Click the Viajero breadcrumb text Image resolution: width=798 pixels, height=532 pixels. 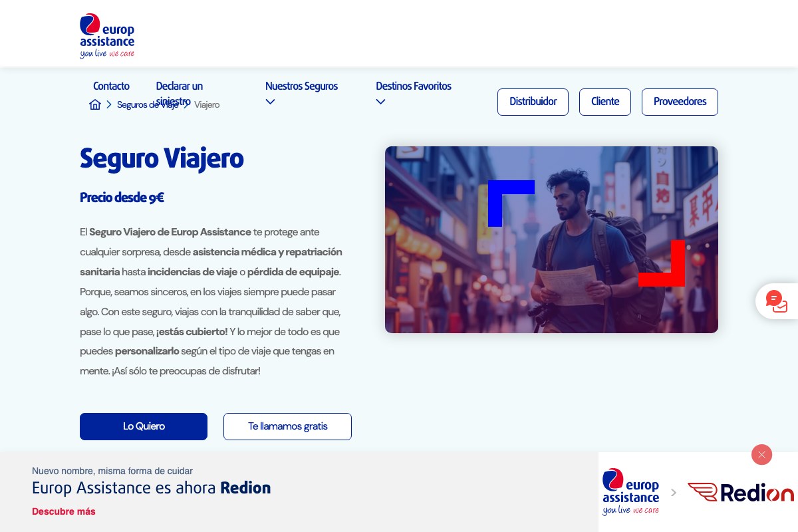coord(207,104)
